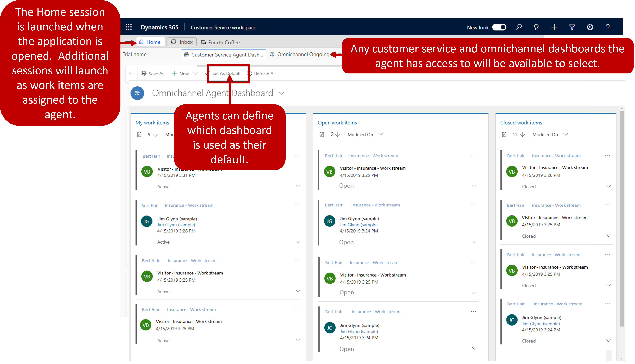
Task: Click Jim Glynn (sample) link in Closed work items
Action: 541,324
